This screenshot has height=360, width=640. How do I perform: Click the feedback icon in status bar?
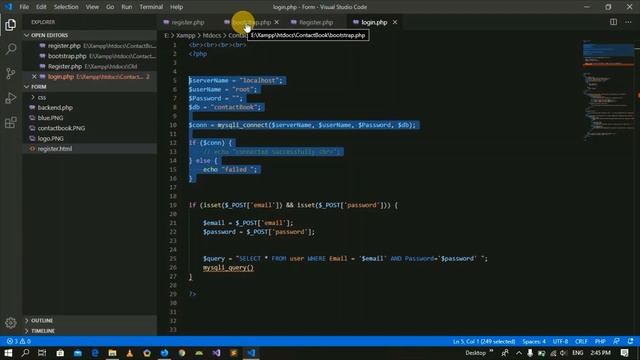(x=616, y=341)
